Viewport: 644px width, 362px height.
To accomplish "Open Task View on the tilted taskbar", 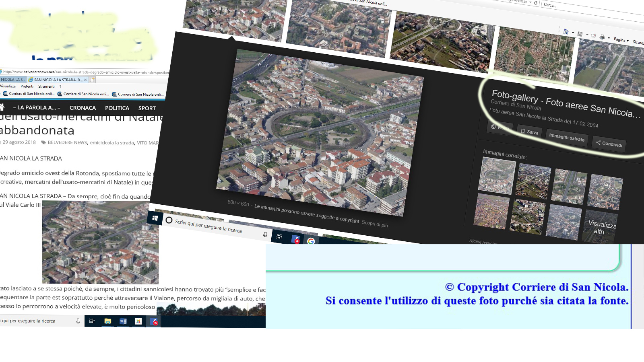I will [279, 237].
